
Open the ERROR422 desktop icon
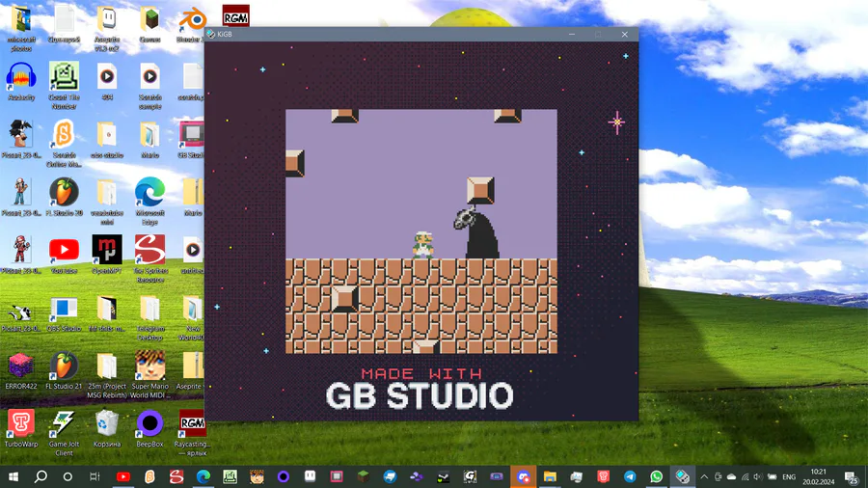[21, 370]
